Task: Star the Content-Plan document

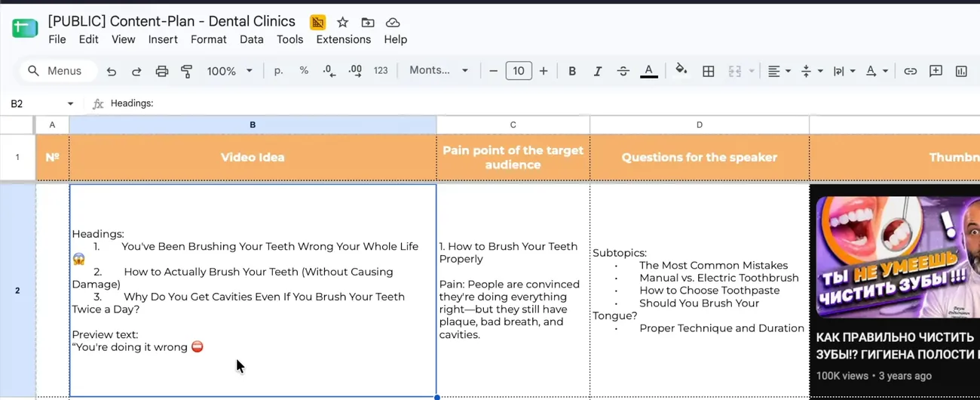Action: [342, 22]
